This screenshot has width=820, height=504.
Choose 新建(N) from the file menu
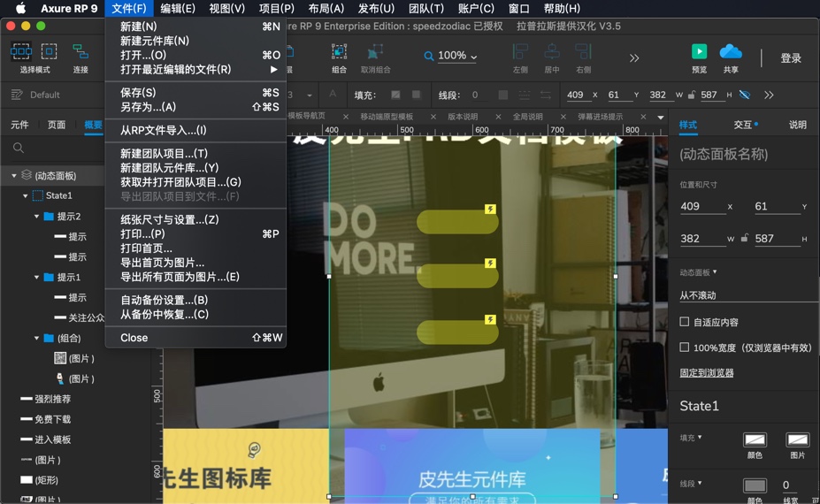[195, 27]
